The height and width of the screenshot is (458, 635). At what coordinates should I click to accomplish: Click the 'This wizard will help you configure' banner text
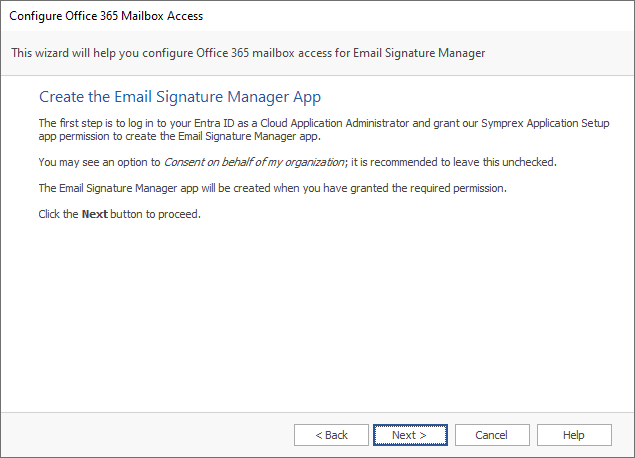248,53
